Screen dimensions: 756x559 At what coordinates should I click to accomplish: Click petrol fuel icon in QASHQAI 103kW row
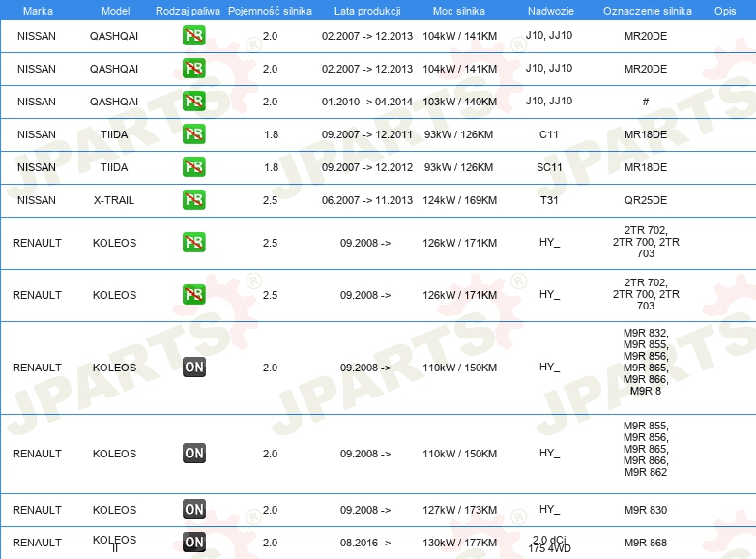(x=193, y=102)
